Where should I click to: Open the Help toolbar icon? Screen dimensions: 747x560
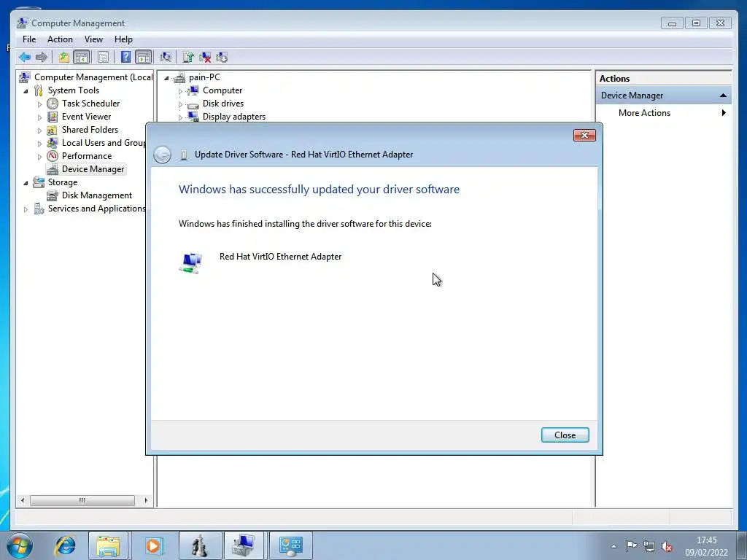click(125, 58)
